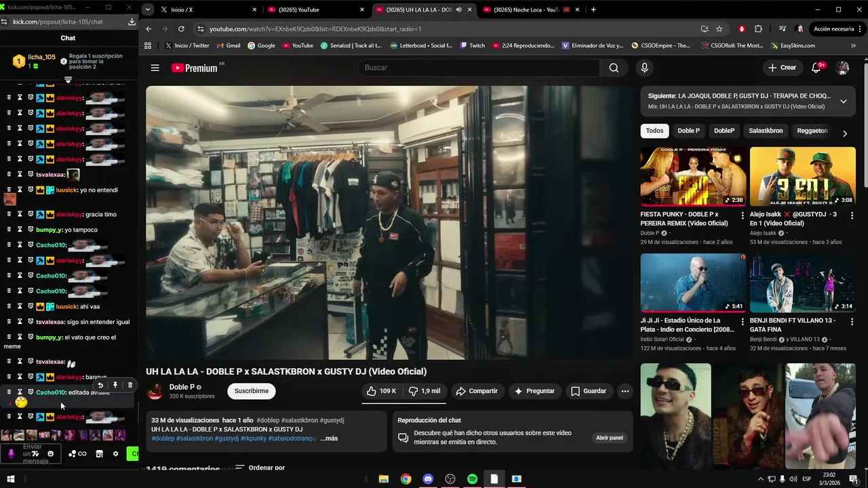Dislike the video showing 1,9 mil
Image resolution: width=868 pixels, height=488 pixels.
[x=425, y=391]
